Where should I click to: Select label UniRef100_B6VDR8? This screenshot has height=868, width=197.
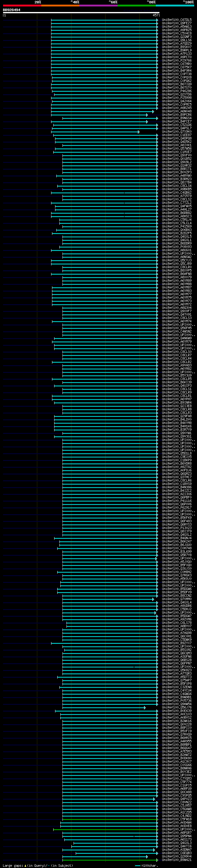[x=176, y=464]
